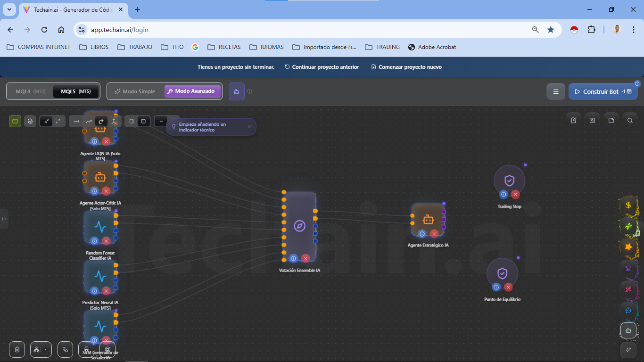
Task: Toggle the curved arrow connection style
Action: [x=101, y=122]
